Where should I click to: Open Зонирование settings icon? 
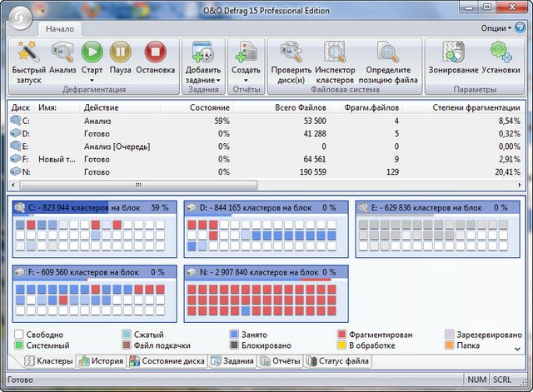(x=453, y=52)
